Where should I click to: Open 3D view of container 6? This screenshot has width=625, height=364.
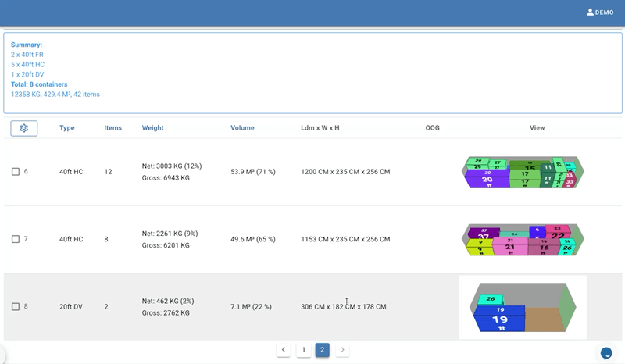click(523, 172)
